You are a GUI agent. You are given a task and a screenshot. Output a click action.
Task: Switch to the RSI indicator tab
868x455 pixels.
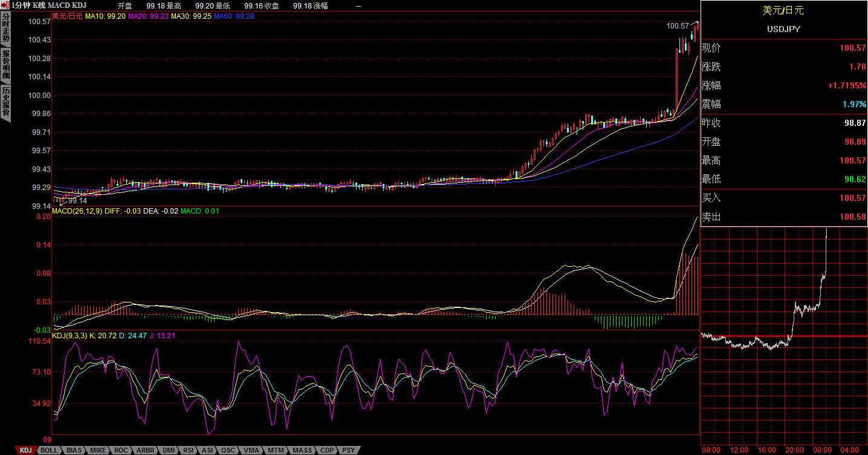pyautogui.click(x=189, y=451)
